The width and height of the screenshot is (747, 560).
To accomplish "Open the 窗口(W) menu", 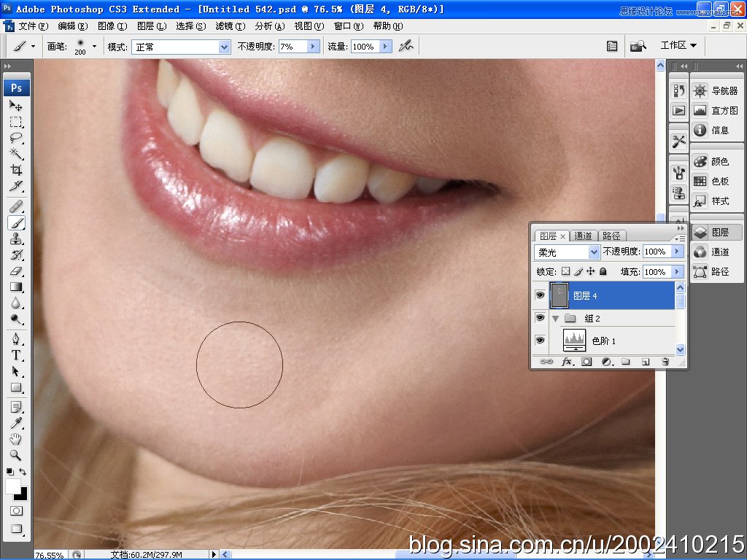I will click(x=349, y=26).
